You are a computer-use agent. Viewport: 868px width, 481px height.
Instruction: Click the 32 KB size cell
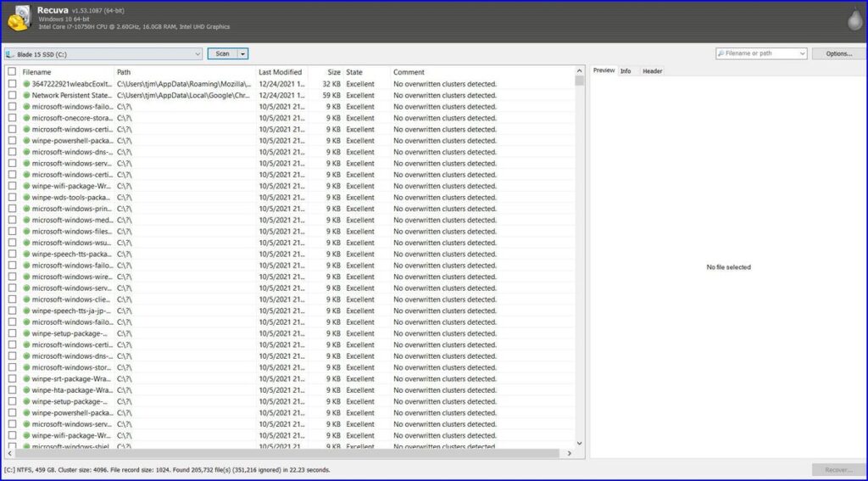coord(332,84)
